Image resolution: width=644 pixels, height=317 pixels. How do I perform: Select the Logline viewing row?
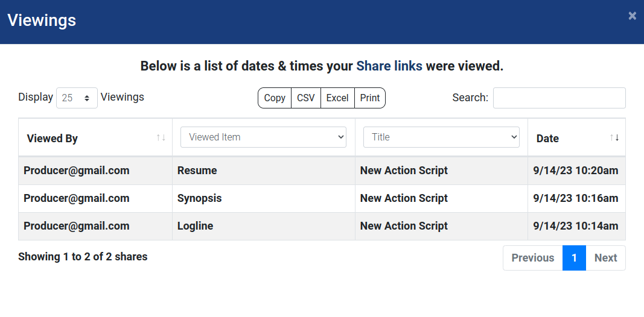tap(196, 226)
